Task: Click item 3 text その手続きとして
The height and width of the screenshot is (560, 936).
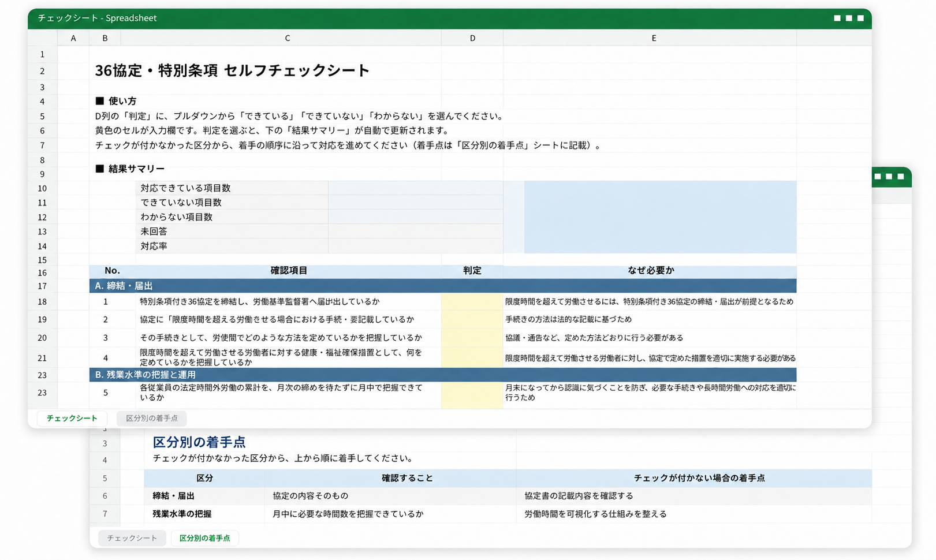Action: [281, 338]
